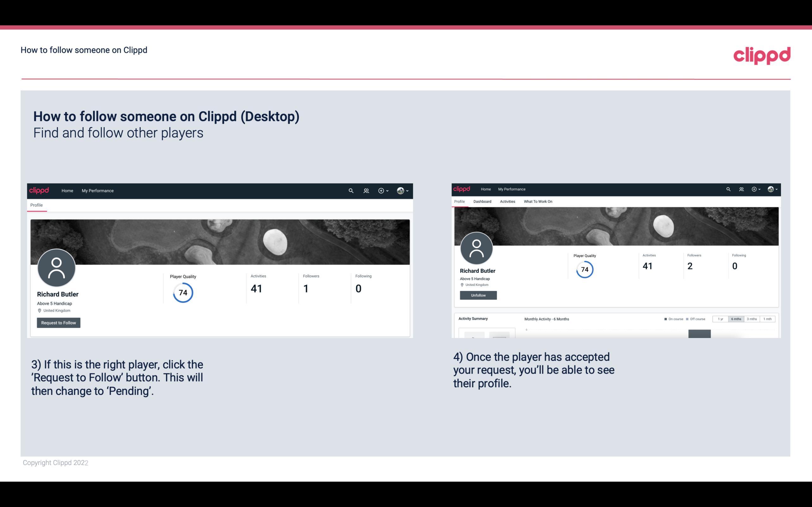Click the location pin icon under Richard Butler

click(x=39, y=310)
